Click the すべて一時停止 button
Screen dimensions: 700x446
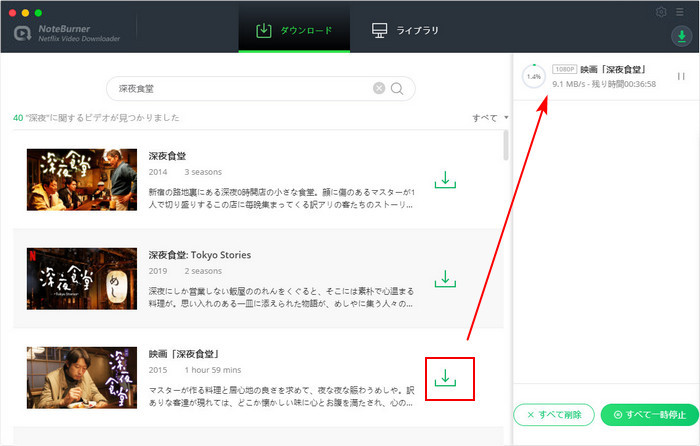[x=650, y=415]
